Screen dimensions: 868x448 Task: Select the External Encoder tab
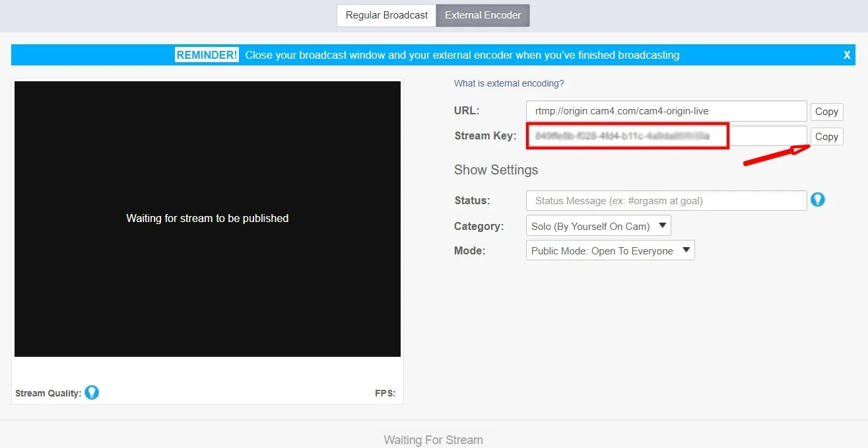click(x=483, y=15)
